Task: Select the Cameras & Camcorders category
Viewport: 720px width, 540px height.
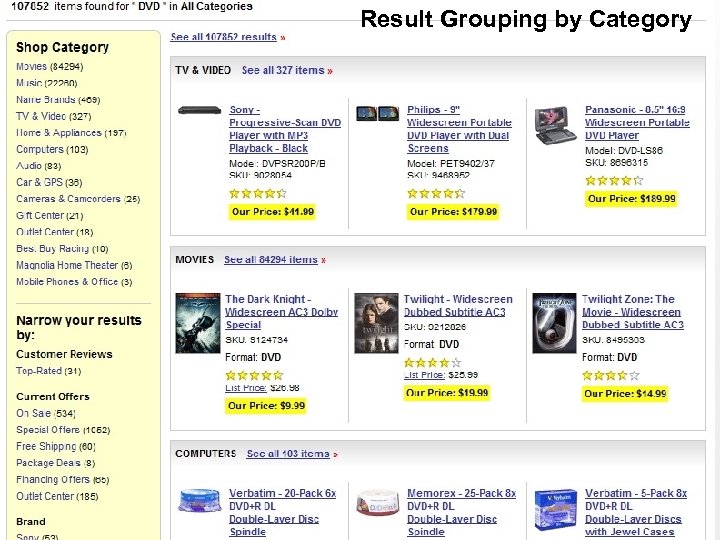Action: coord(68,199)
